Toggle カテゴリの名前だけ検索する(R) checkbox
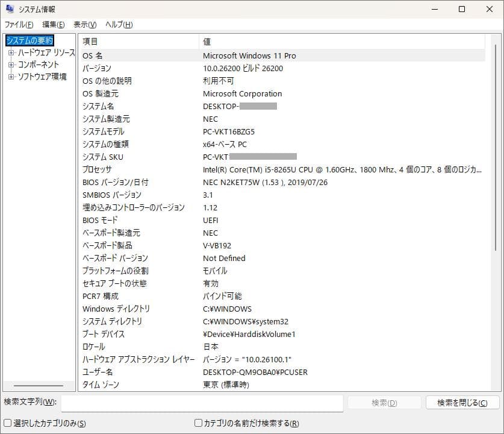This screenshot has height=434, width=504. (198, 423)
